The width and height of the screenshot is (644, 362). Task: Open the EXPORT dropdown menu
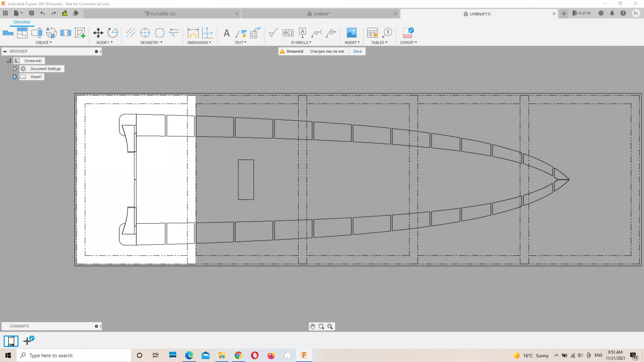[409, 43]
